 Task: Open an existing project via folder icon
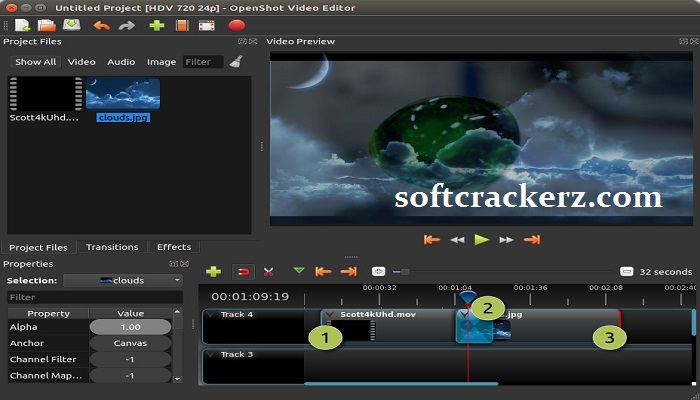(46, 25)
